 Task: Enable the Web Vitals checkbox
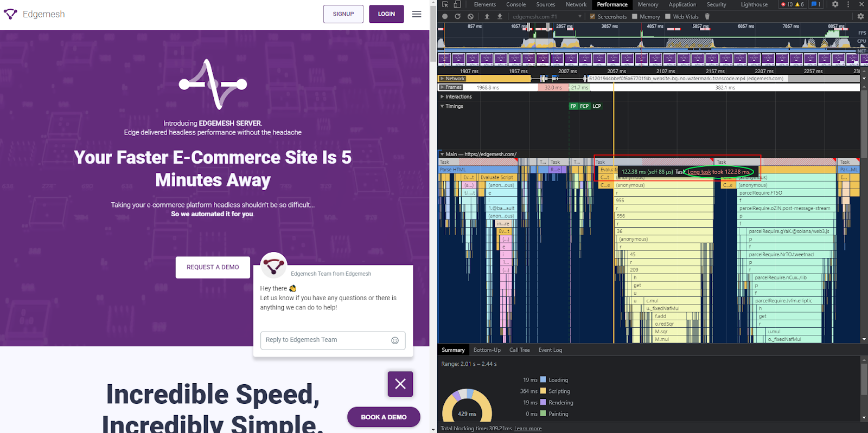pos(668,16)
